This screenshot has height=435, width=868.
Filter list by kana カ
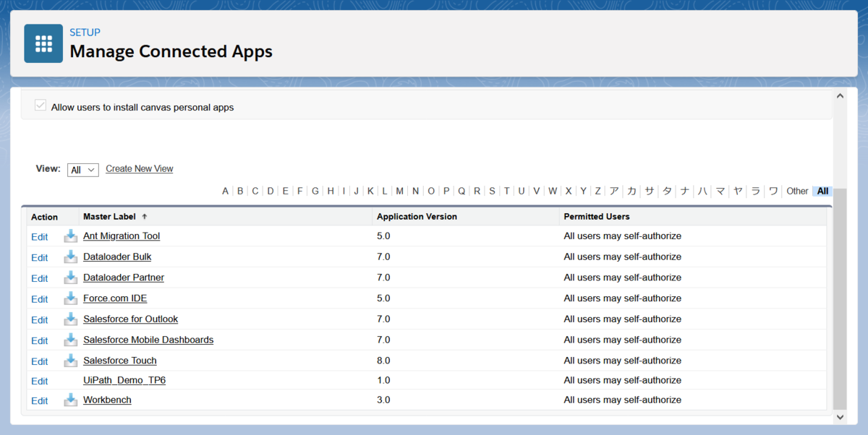pos(631,191)
